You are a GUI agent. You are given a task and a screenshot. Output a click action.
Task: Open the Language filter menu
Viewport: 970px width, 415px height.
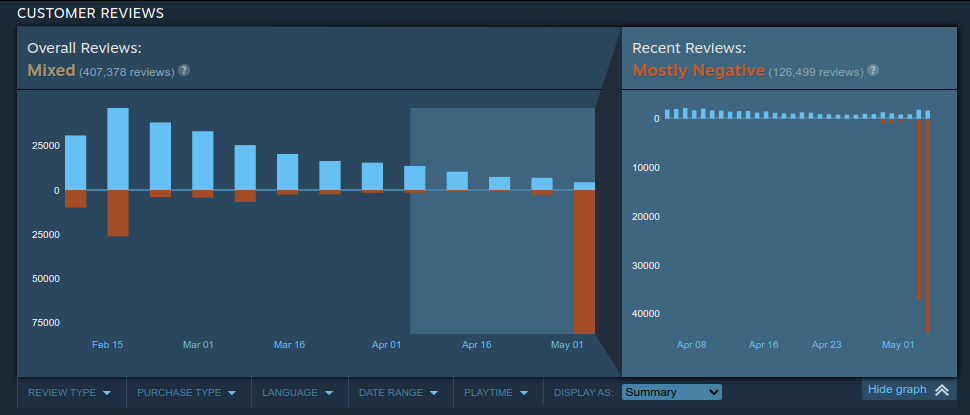click(x=298, y=392)
